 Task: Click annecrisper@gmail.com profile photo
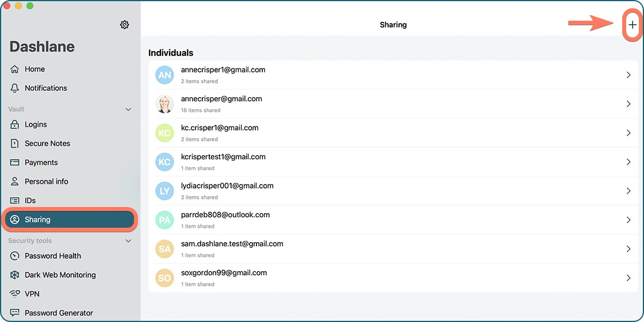(164, 104)
